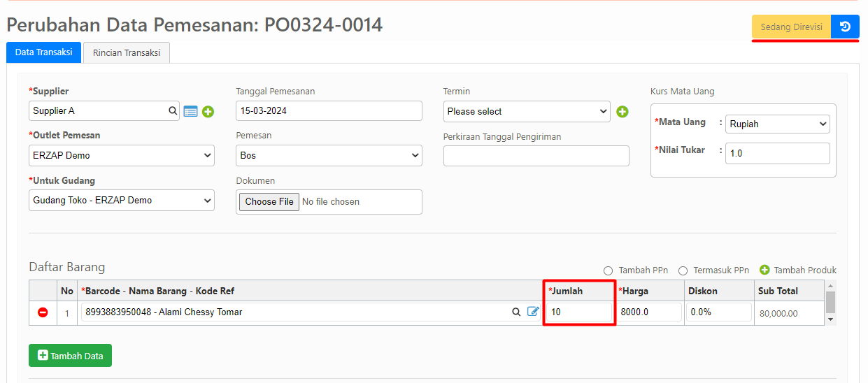Switch to the Rincian Transaksi tab
Screen dimensions: 868x383
click(127, 52)
